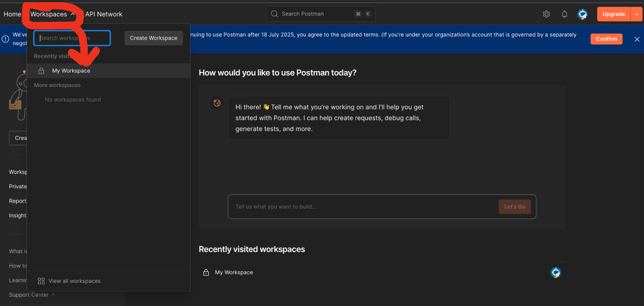The width and height of the screenshot is (644, 306).
Task: Open the Search Postman bar
Action: pyautogui.click(x=320, y=14)
